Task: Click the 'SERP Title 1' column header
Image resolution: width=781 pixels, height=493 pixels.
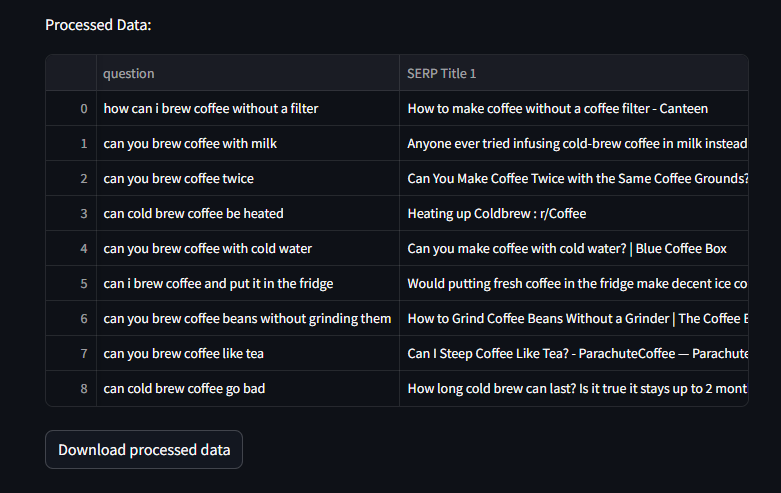Action: click(442, 73)
